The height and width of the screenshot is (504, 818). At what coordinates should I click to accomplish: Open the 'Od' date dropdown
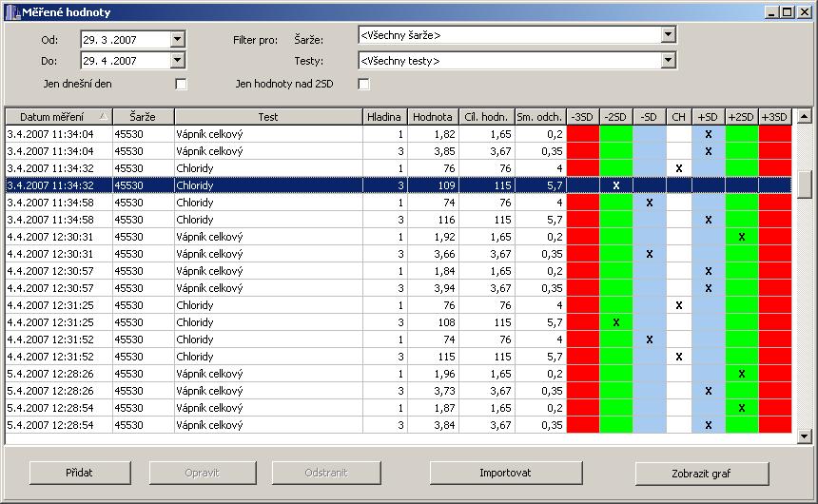177,39
